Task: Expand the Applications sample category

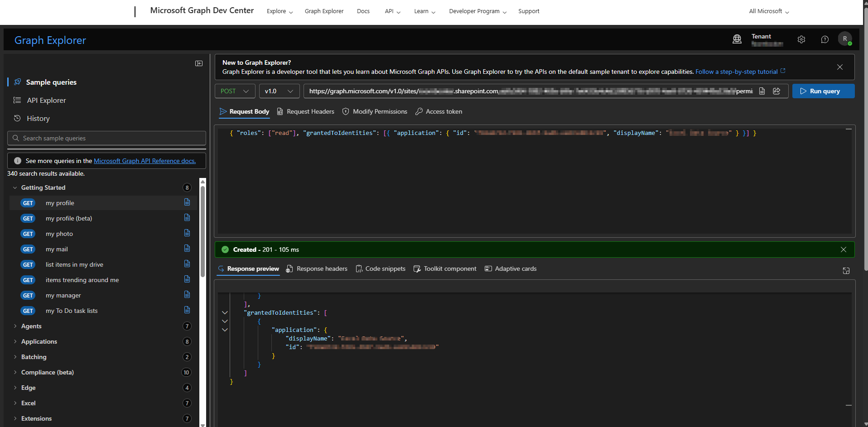Action: pos(39,341)
